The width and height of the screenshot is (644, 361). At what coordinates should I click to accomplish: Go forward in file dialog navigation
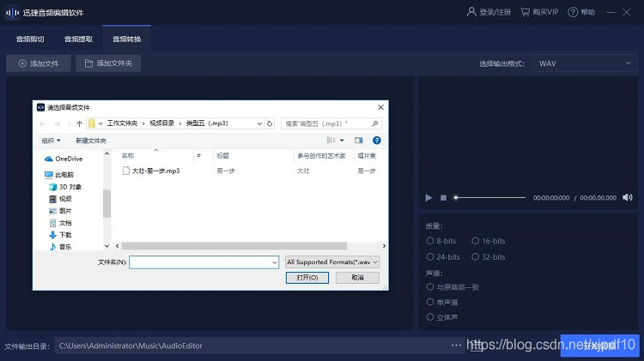click(x=57, y=123)
